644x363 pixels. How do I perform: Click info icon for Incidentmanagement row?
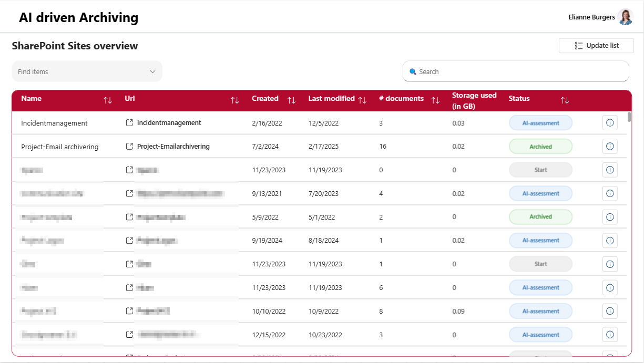point(610,123)
